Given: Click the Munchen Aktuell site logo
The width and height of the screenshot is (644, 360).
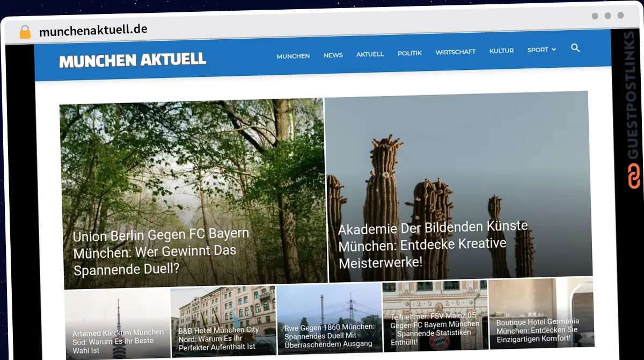Looking at the screenshot, I should click(133, 60).
